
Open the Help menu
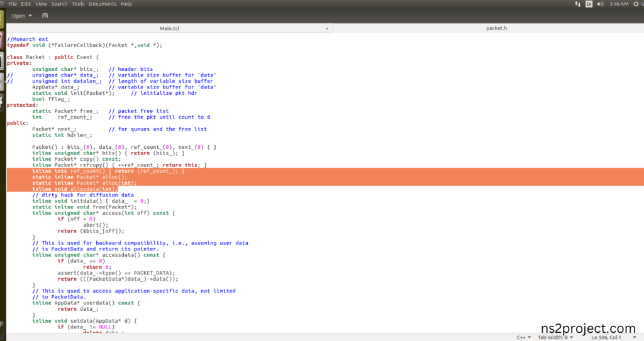tap(126, 4)
